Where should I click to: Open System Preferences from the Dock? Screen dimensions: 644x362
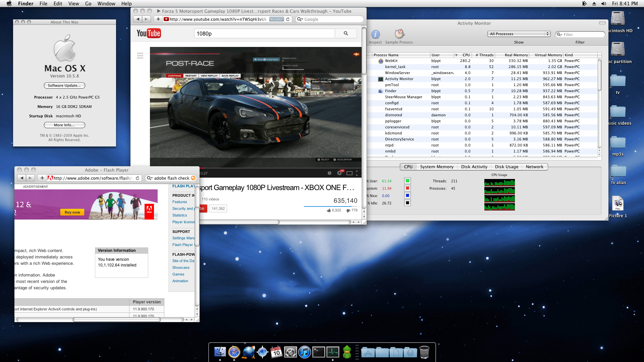[x=290, y=352]
